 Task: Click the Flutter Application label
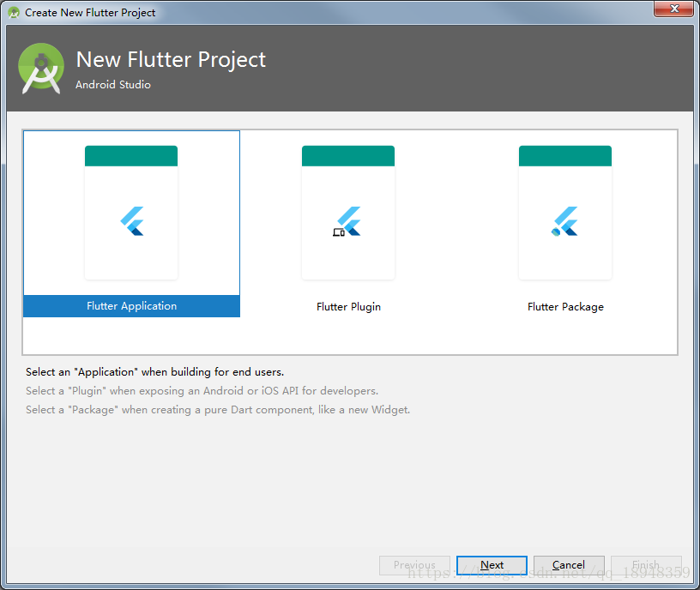132,305
